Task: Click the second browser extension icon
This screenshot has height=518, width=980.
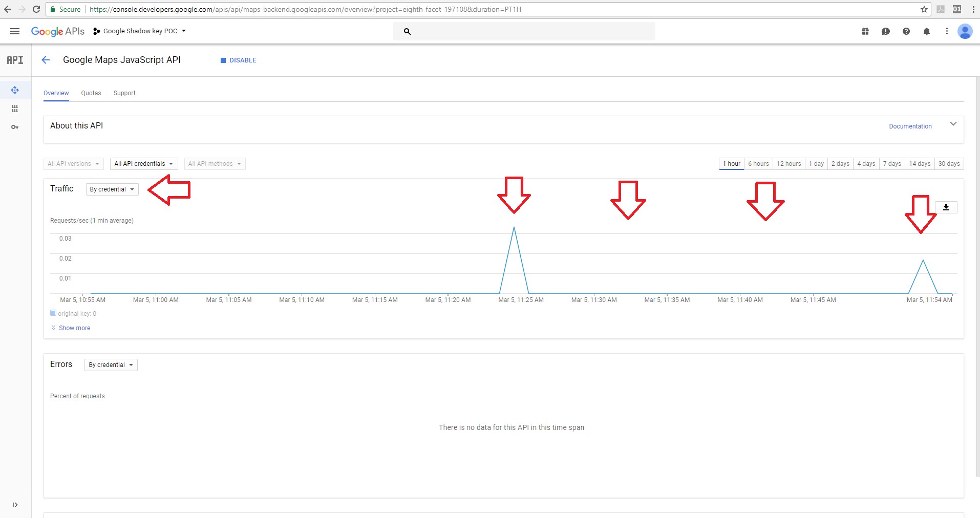Action: pyautogui.click(x=957, y=9)
